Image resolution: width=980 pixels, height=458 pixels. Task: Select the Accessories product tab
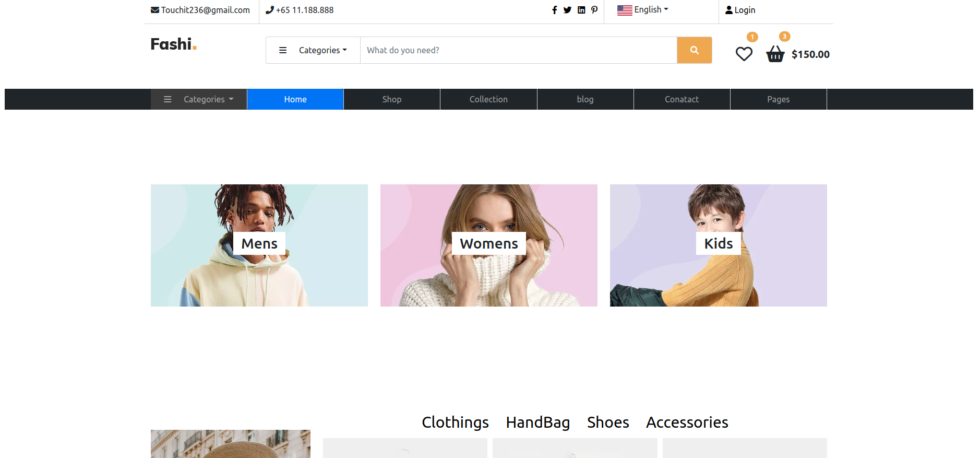[x=687, y=422]
